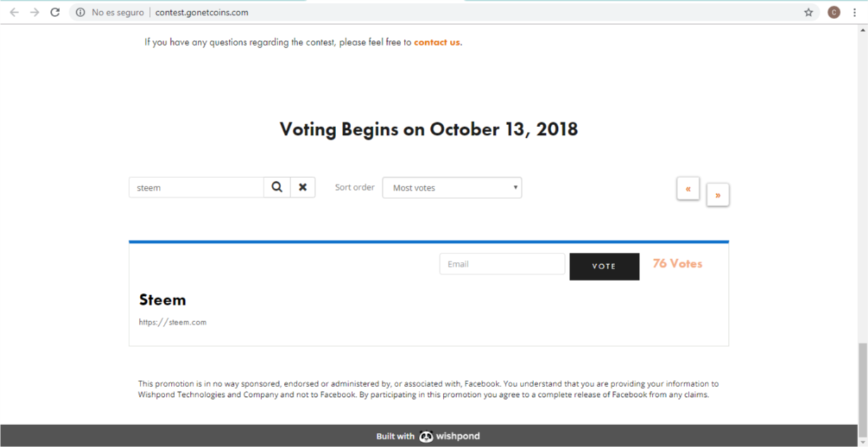Go to next page with » button
This screenshot has height=447, width=868.
point(718,195)
